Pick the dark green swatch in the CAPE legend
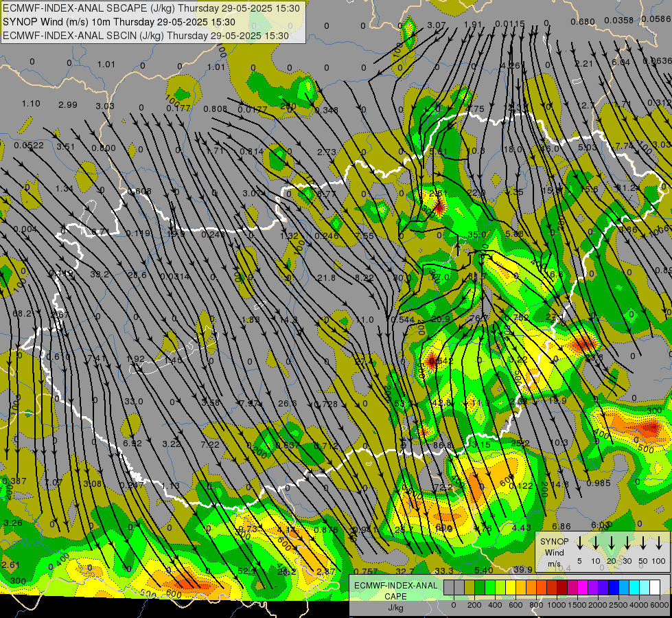The width and height of the screenshot is (672, 618). pyautogui.click(x=480, y=587)
